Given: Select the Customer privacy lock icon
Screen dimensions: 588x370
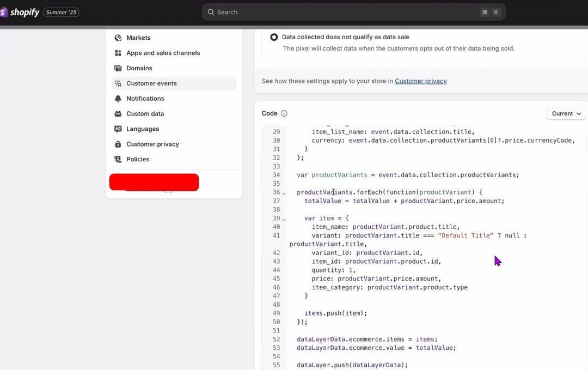Looking at the screenshot, I should 118,144.
